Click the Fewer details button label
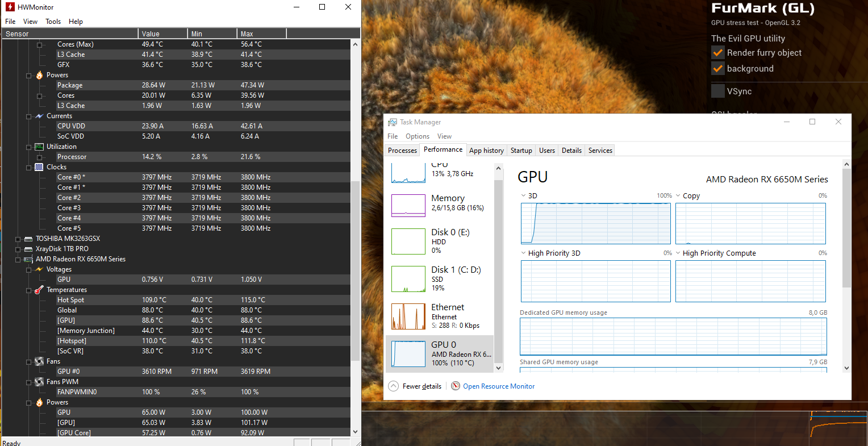The height and width of the screenshot is (446, 868). click(x=422, y=386)
